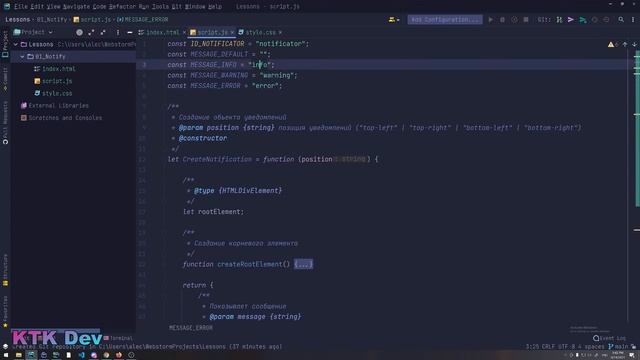Click the user account icon in toolbar
Image resolution: width=640 pixels, height=360 pixels.
[x=394, y=20]
